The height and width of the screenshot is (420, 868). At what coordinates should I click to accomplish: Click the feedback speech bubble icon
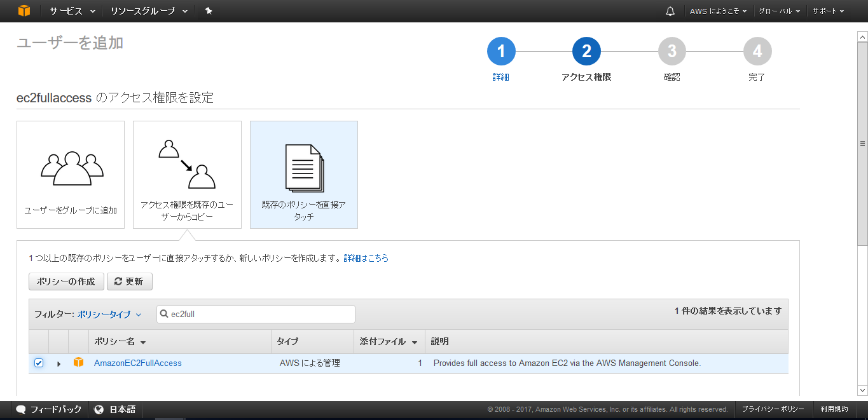tap(21, 410)
